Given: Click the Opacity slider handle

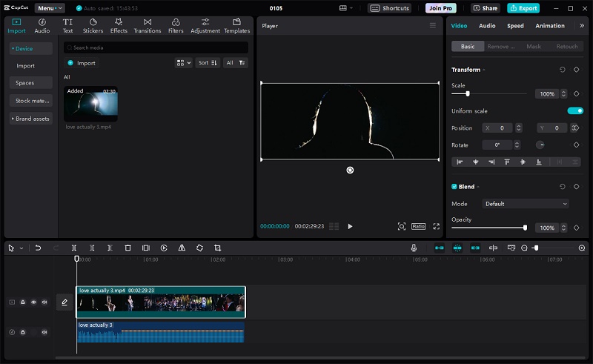Looking at the screenshot, I should coord(525,228).
